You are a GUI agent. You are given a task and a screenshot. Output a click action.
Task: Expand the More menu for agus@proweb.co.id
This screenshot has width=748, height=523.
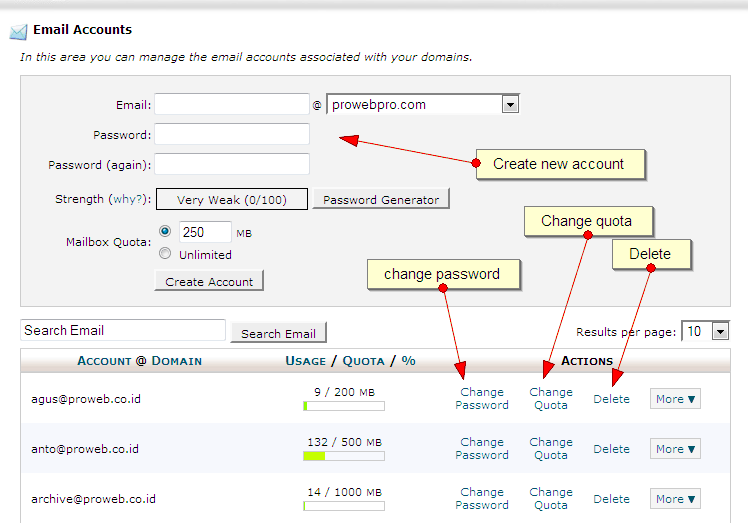tap(675, 399)
